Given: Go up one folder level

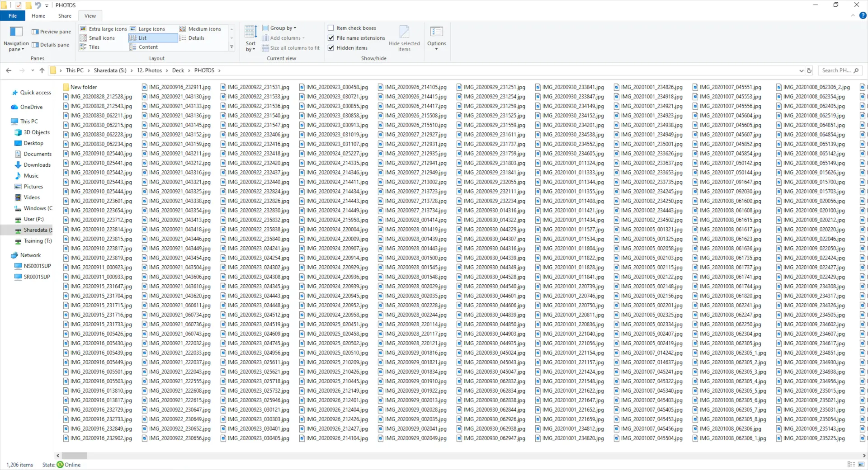Looking at the screenshot, I should 42,70.
